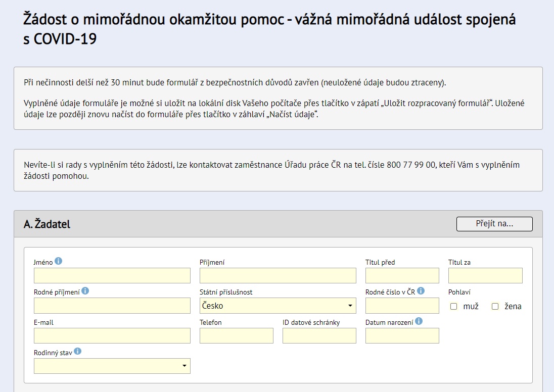Open the Státní příslušnost dropdown
Screen dimensions: 554x392
click(278, 306)
